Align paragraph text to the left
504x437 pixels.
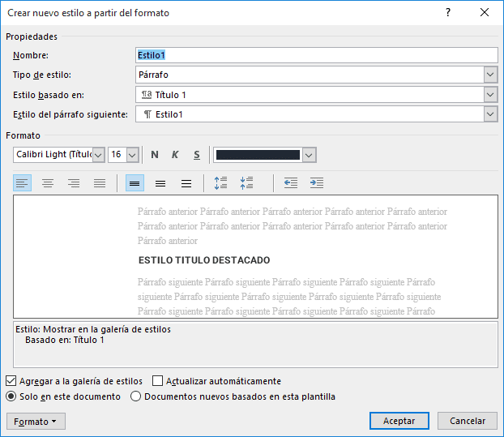click(23, 183)
